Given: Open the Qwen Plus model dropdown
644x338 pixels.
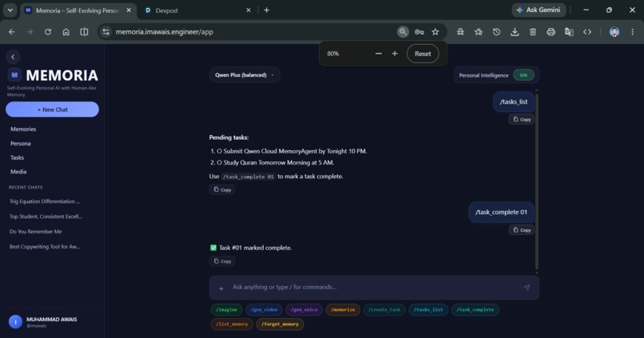Looking at the screenshot, I should (x=244, y=75).
